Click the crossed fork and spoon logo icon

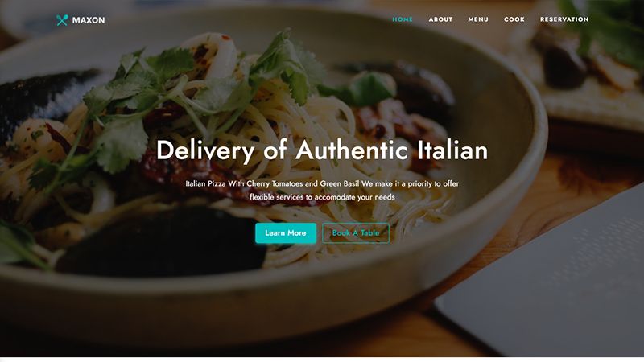(62, 19)
